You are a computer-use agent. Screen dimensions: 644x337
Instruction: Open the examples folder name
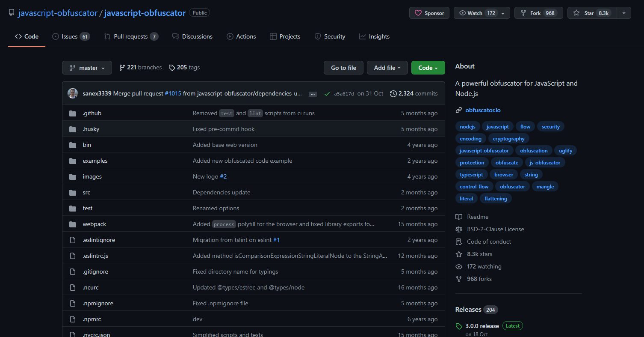point(95,161)
